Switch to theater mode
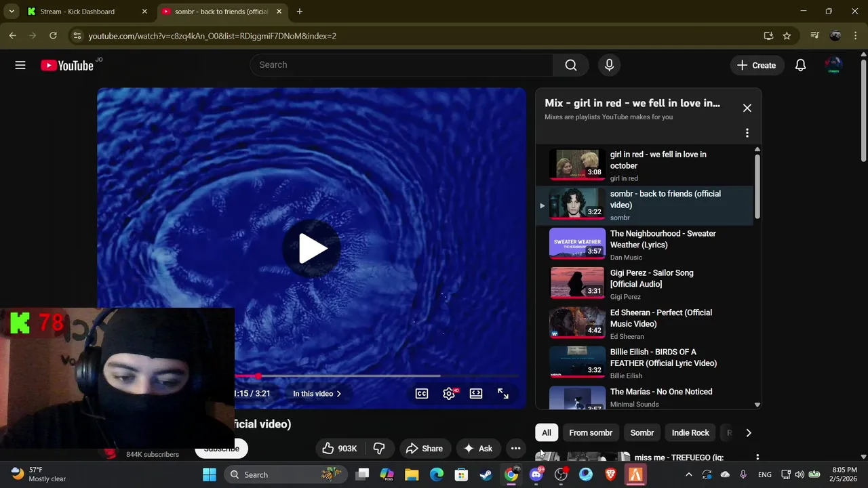Screen dimensions: 868x488 coord(476,394)
